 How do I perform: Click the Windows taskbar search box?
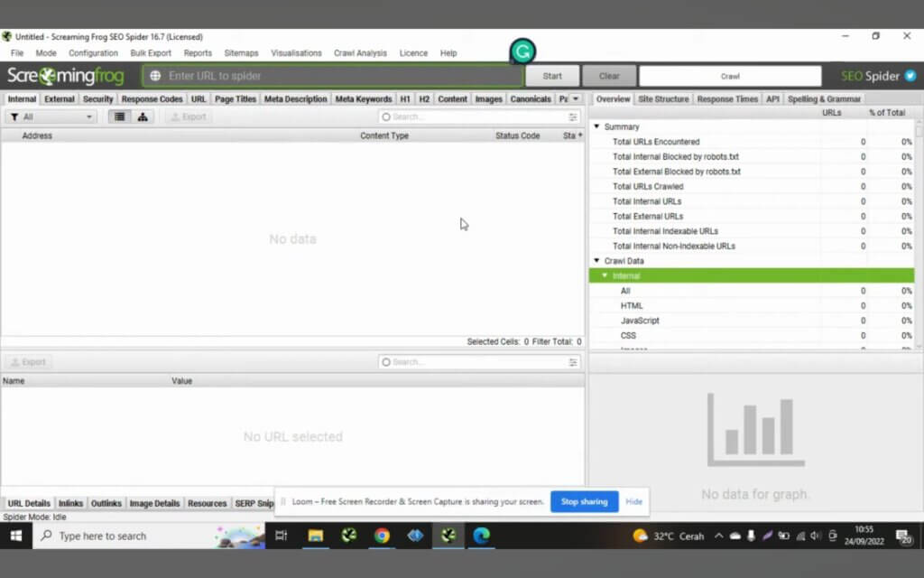point(149,536)
